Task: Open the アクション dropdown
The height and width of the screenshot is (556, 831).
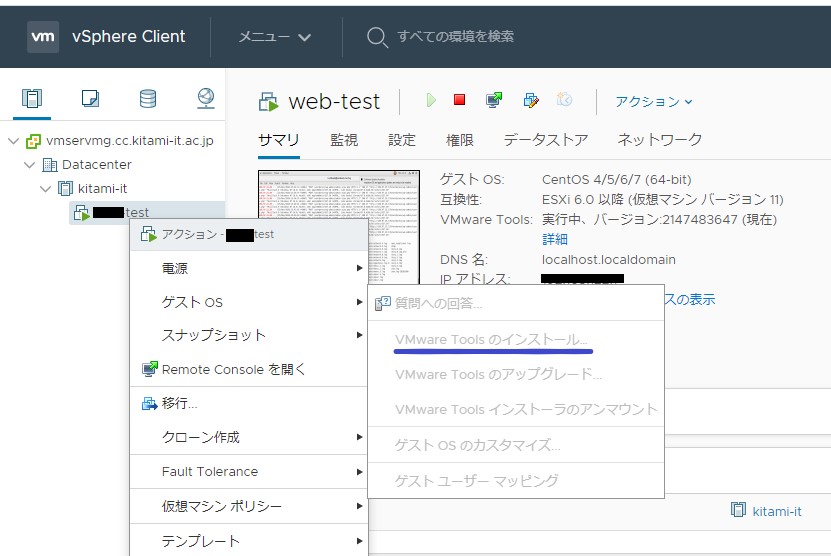Action: click(653, 101)
